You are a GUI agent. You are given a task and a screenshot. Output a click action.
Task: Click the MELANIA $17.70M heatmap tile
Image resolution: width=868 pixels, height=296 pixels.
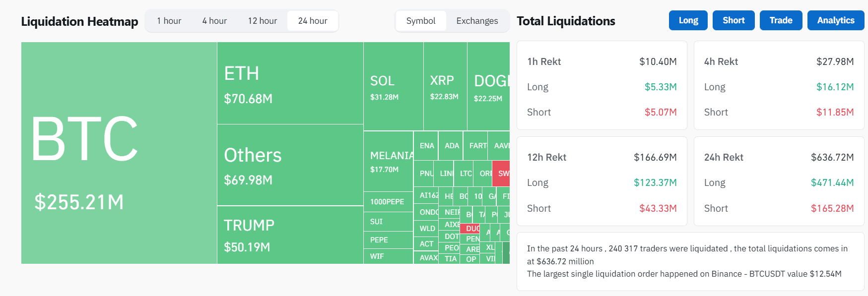coord(388,161)
